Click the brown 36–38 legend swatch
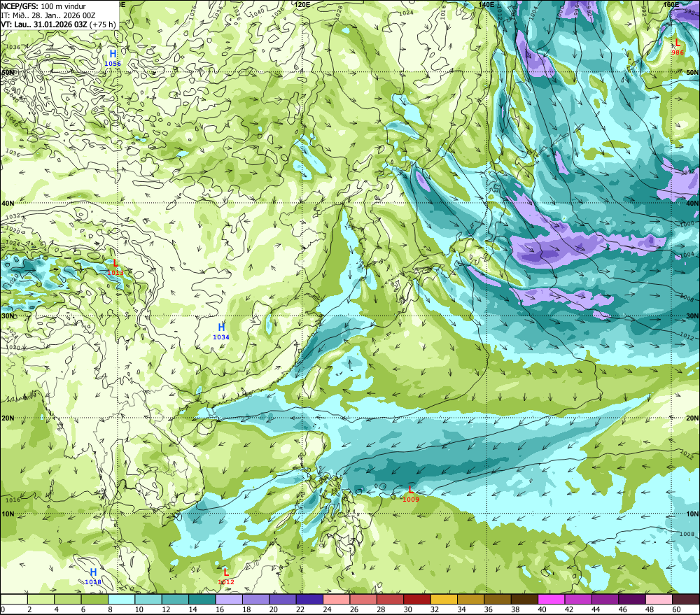 497,600
